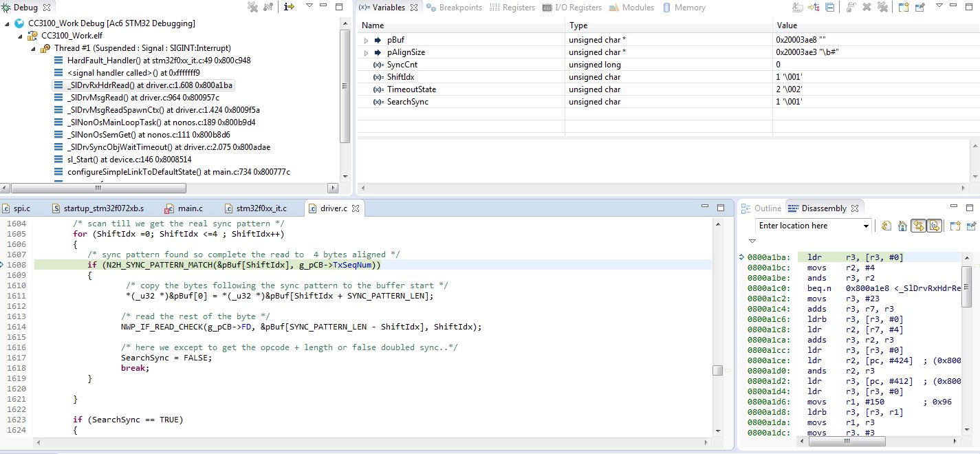Click the Debug view horizontal scrollbar
This screenshot has width=980, height=454.
(x=170, y=187)
